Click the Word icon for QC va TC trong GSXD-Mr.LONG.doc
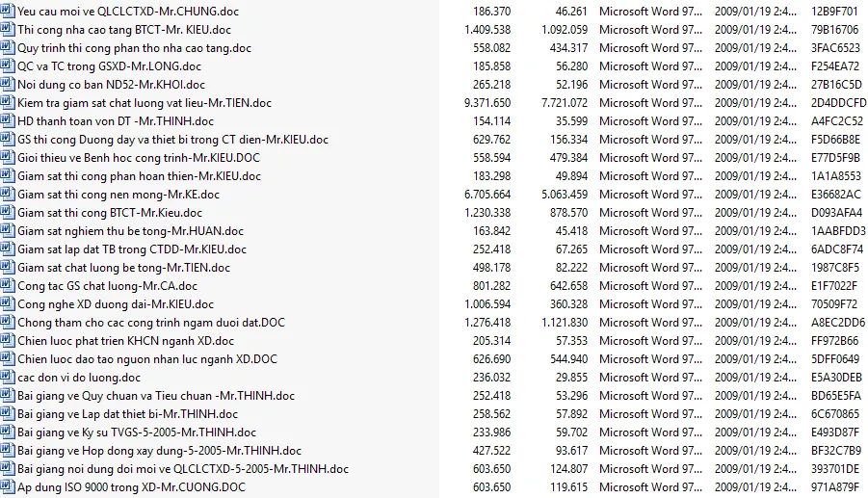868x498 pixels. coord(9,66)
